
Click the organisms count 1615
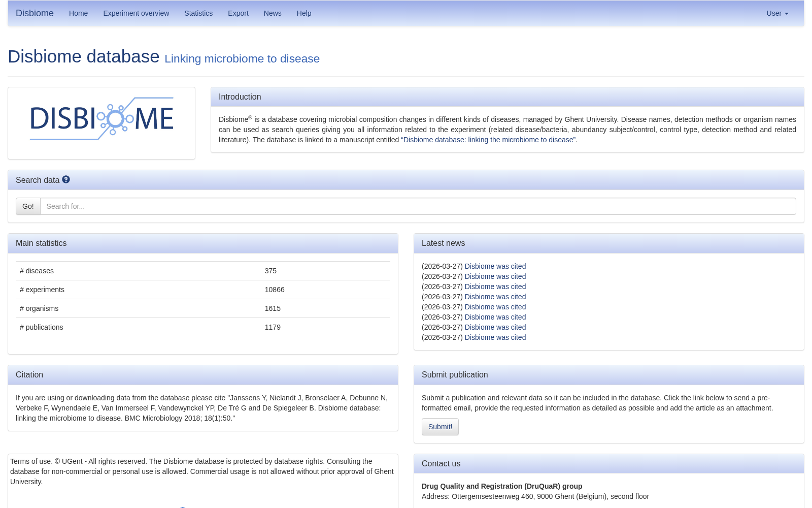273,308
